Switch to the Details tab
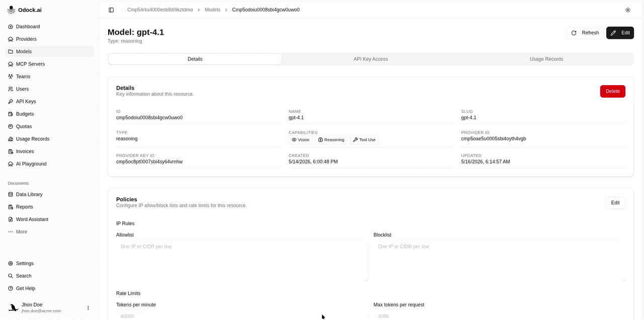The image size is (644, 320). (195, 59)
